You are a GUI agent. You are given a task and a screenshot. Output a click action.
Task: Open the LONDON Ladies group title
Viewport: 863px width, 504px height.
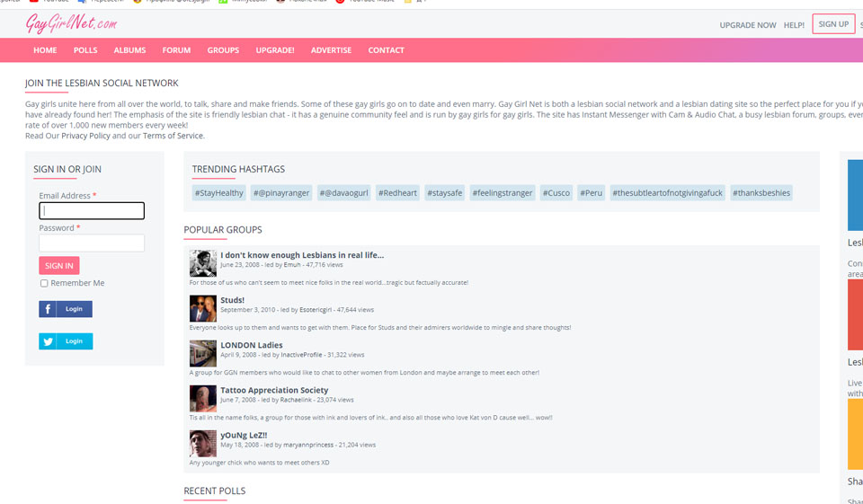click(x=252, y=345)
